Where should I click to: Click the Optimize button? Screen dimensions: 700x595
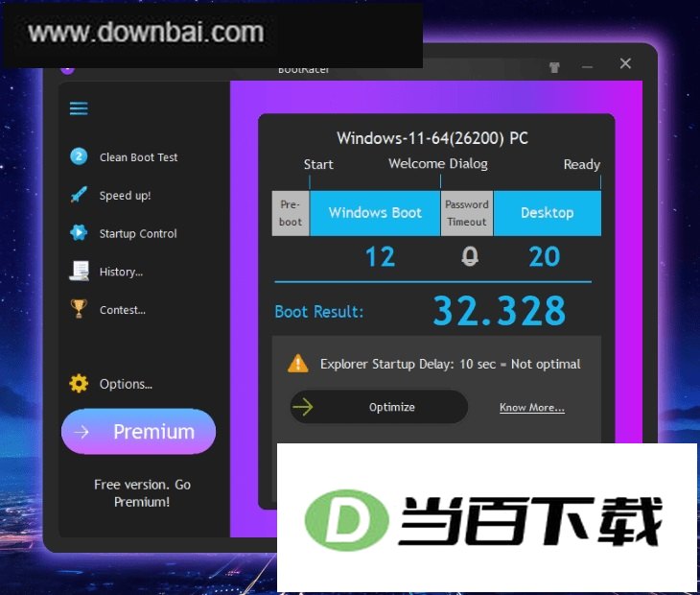pyautogui.click(x=379, y=407)
